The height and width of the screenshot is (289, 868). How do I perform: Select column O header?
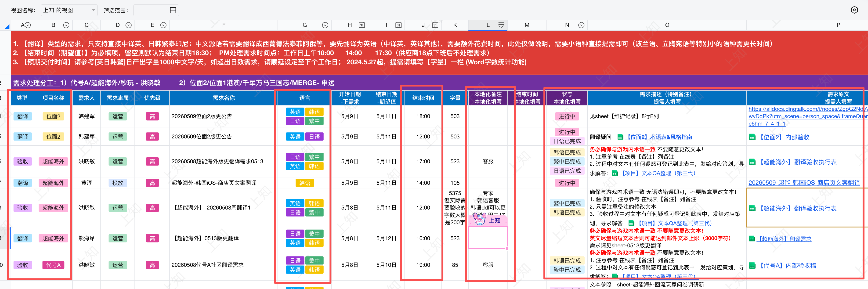pos(667,25)
